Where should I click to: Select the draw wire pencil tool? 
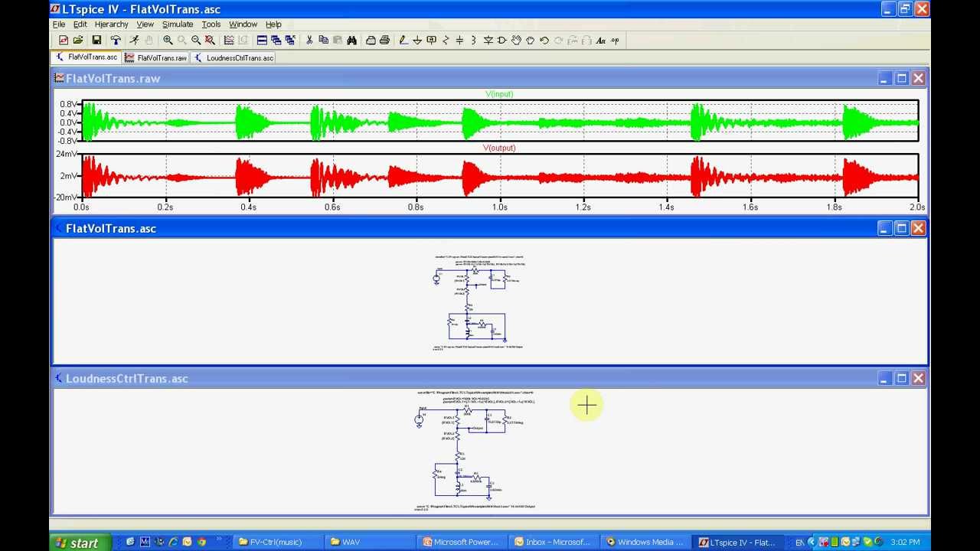click(403, 41)
